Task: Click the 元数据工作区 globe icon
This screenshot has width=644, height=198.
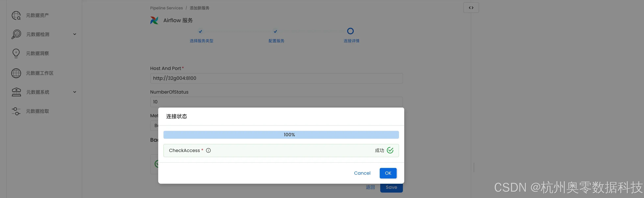Action: [16, 73]
